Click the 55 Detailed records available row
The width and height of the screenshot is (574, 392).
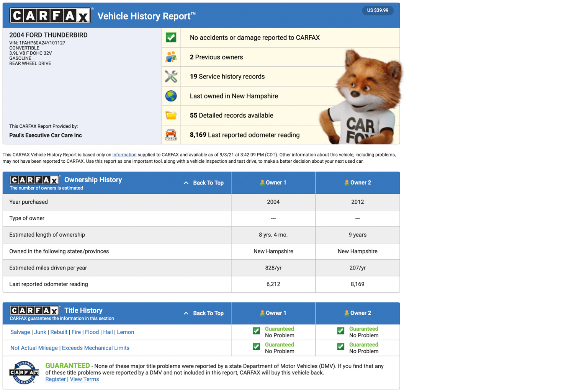[281, 115]
